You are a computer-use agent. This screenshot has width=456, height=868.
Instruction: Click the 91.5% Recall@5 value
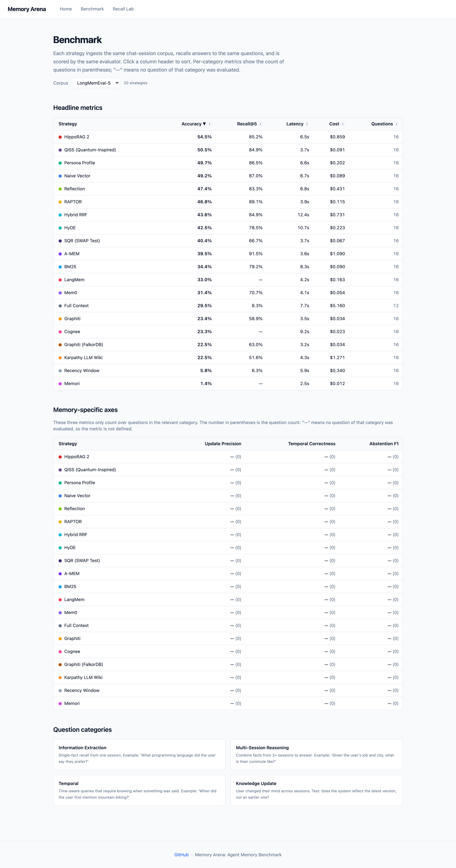[256, 254]
